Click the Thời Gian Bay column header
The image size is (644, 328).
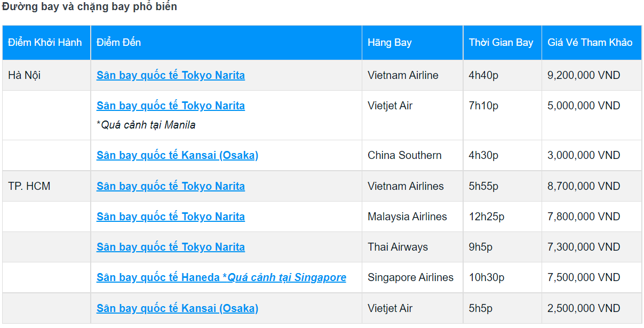[x=501, y=43]
